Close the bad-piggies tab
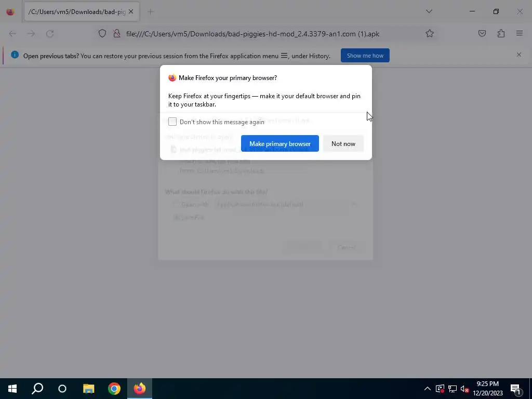This screenshot has height=399, width=532. coord(131,12)
